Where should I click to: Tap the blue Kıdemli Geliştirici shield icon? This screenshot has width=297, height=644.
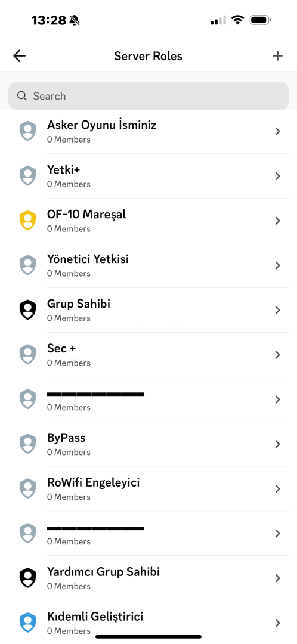point(27,623)
